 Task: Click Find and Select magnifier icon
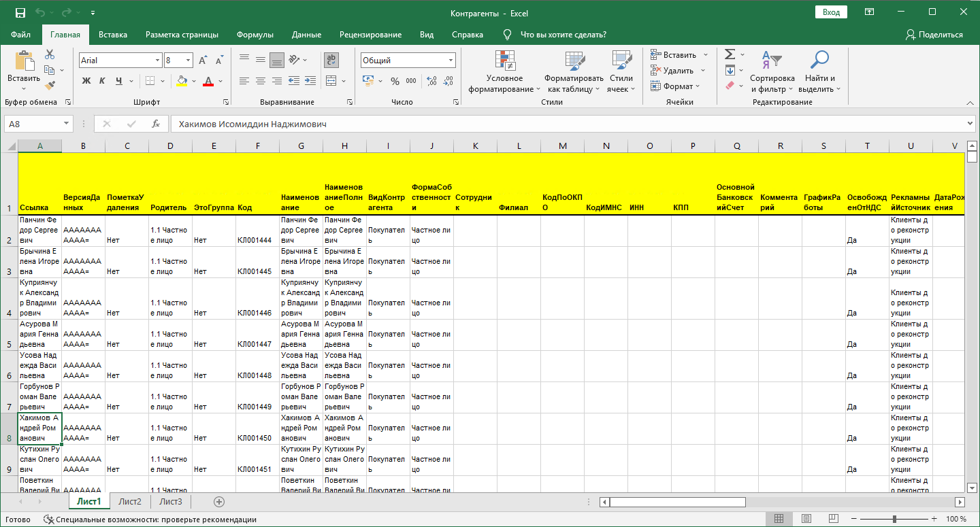(819, 73)
